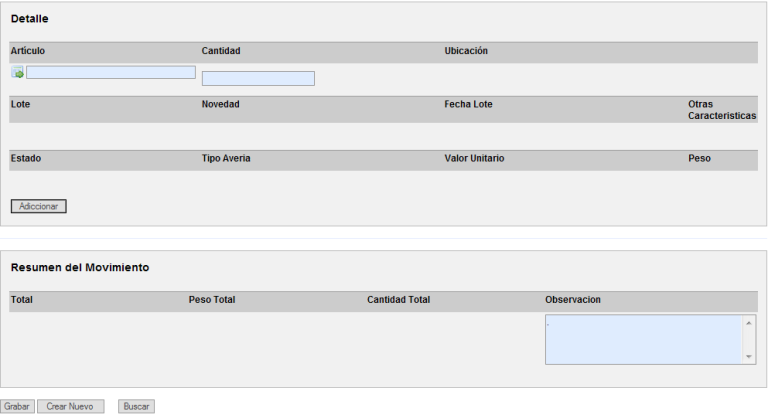Click the Ubicación column header

(x=466, y=51)
